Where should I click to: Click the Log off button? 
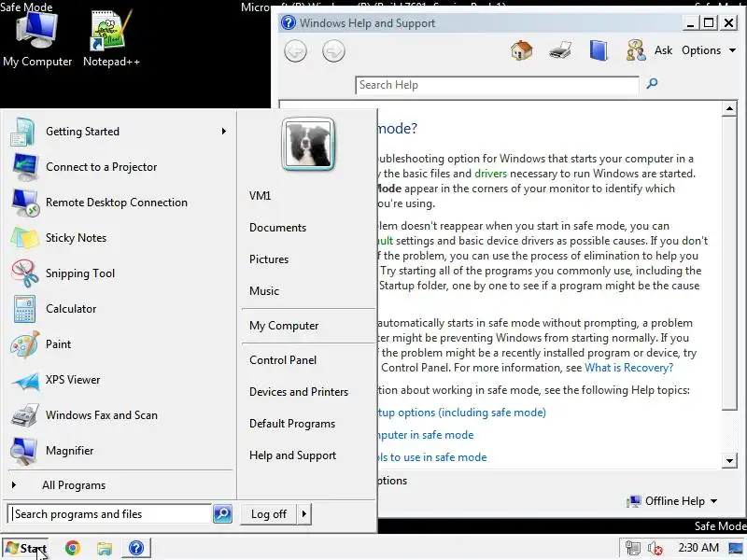click(x=268, y=514)
